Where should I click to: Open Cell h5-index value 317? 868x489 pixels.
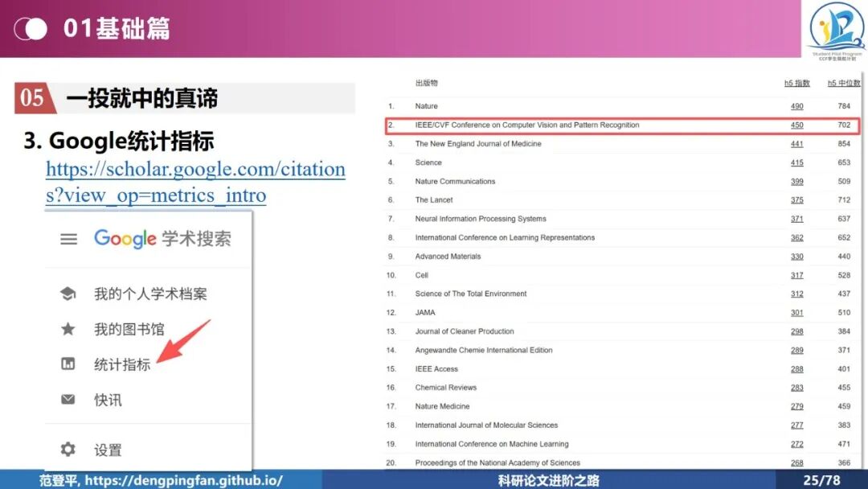[796, 275]
